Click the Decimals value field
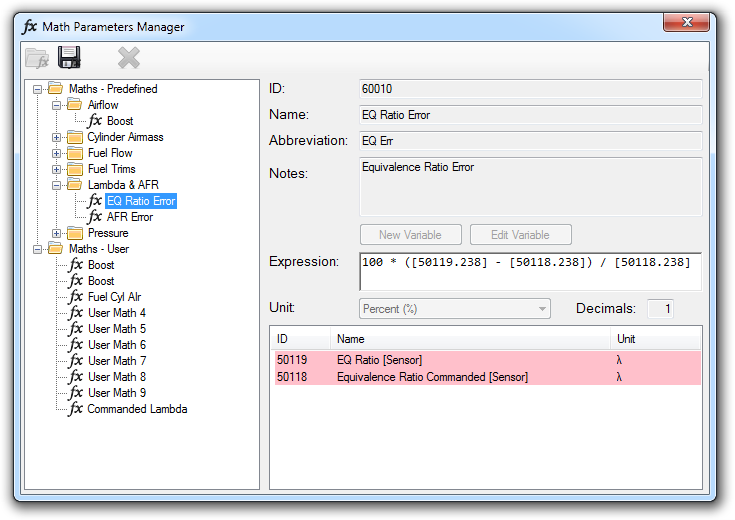This screenshot has height=520, width=735. tap(661, 309)
